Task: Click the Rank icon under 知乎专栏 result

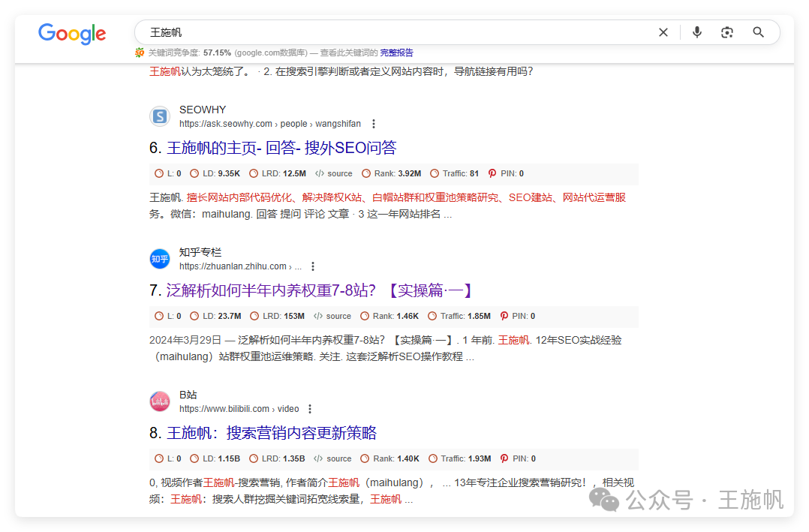Action: pyautogui.click(x=366, y=316)
